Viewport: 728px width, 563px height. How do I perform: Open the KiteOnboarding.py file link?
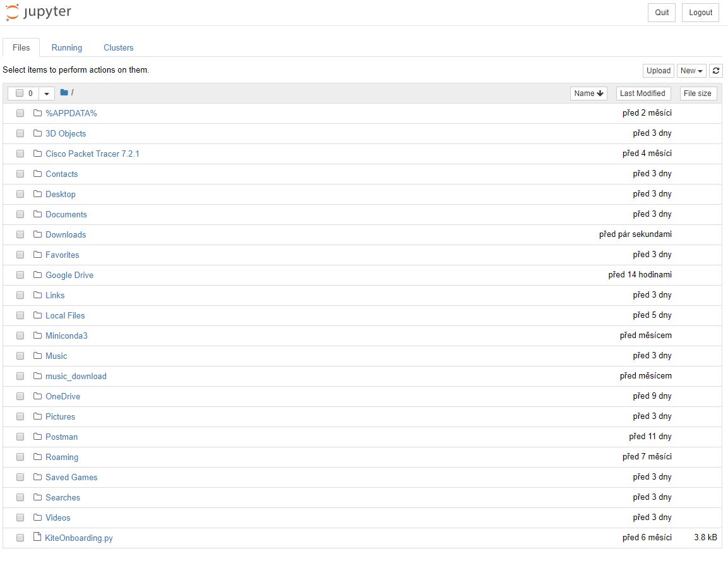click(79, 538)
